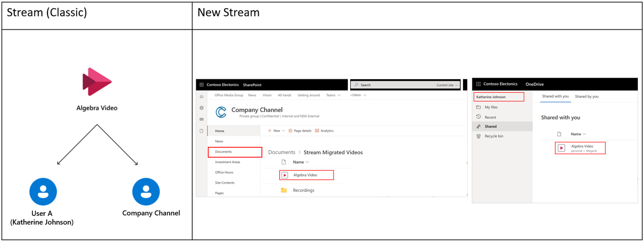644x242 pixels.
Task: Switch to the Shared by you tab
Action: click(587, 96)
